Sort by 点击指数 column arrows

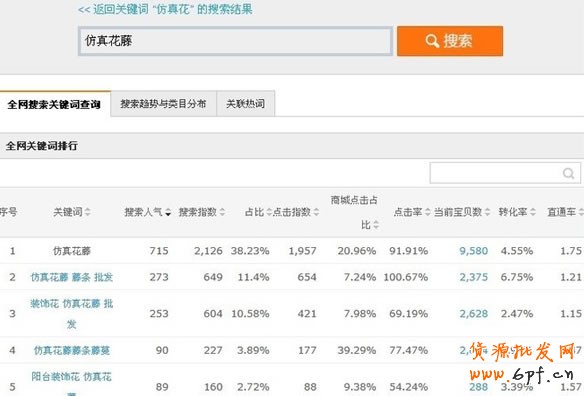pyautogui.click(x=316, y=212)
